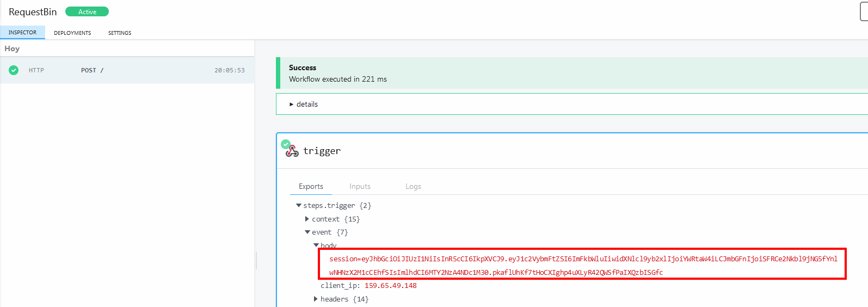Expand the headers node
This screenshot has height=307, width=868.
316,299
